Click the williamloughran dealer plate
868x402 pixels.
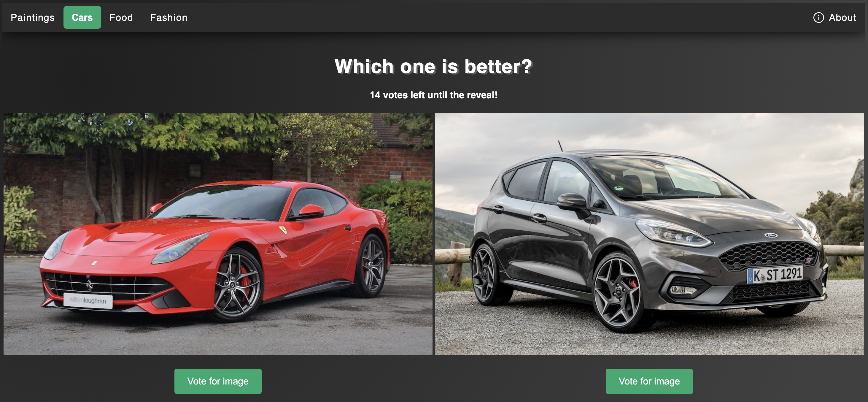[x=88, y=300]
